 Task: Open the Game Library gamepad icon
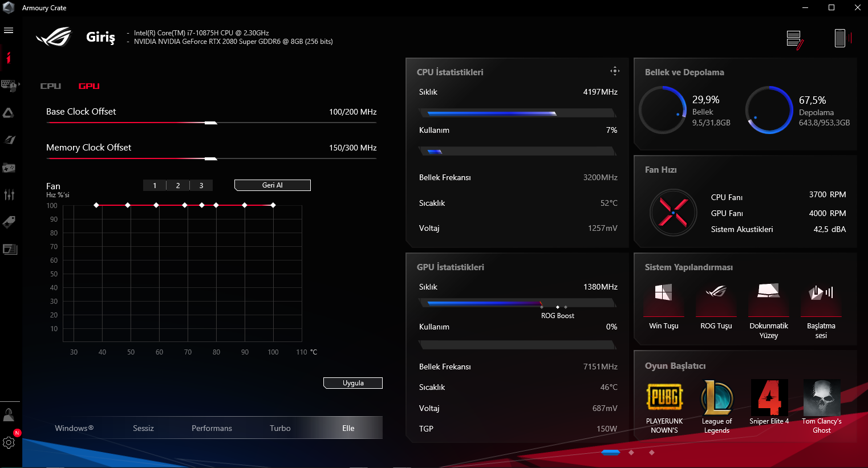(x=9, y=168)
